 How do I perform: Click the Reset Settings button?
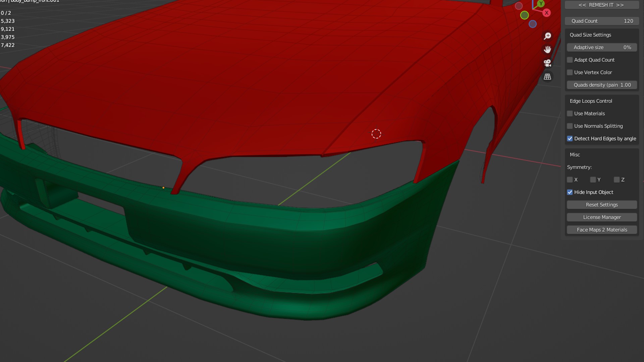click(601, 205)
